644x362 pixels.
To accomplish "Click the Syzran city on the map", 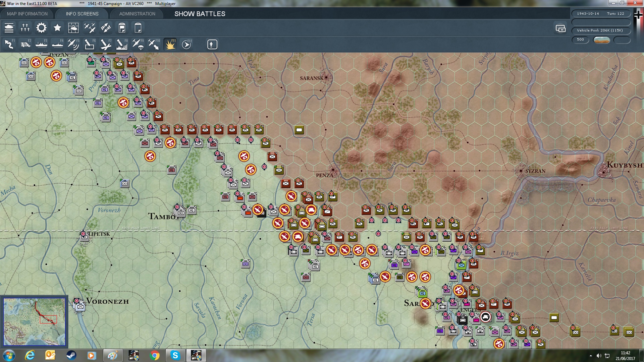I will 521,171.
